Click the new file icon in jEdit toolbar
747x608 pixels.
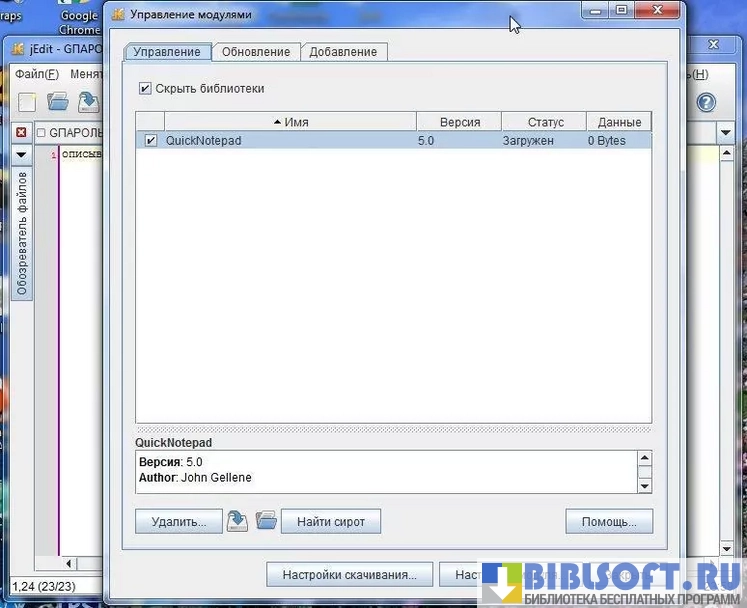[x=27, y=102]
